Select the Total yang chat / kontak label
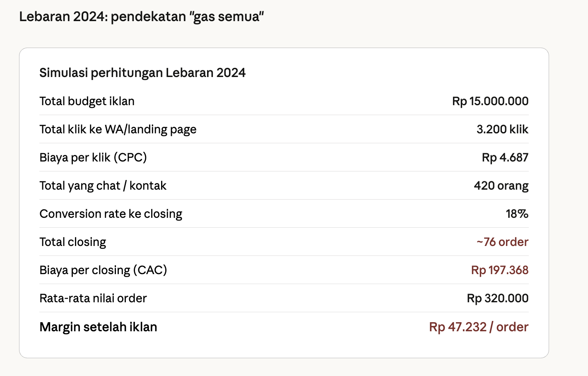Viewport: 588px width, 376px height. coord(103,186)
